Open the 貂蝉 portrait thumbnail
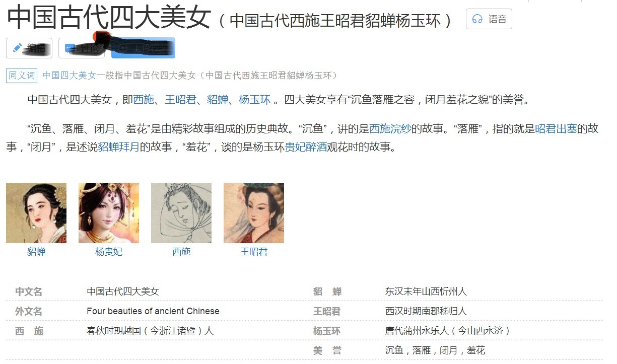617x364 pixels. point(36,213)
